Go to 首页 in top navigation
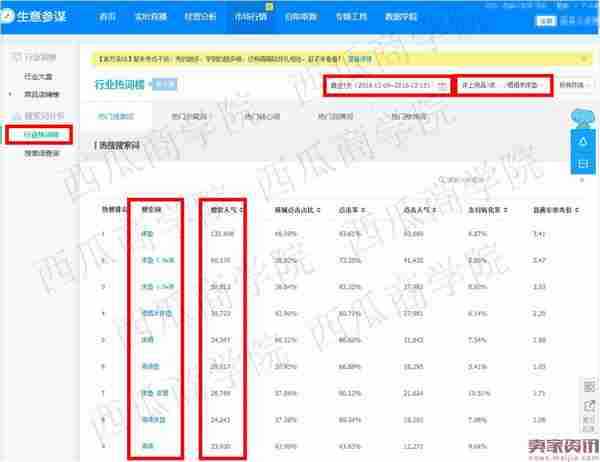The image size is (600, 462). tap(107, 17)
